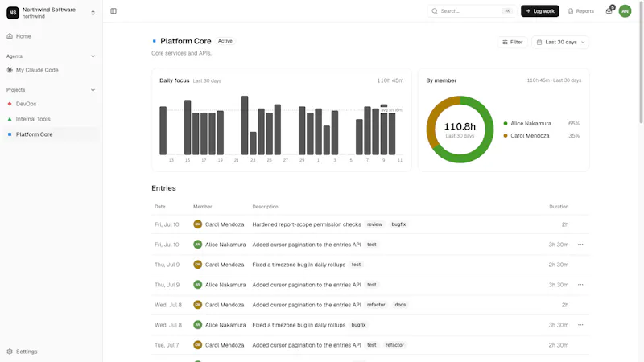Viewport: 644px width, 362px height.
Task: Click the Northwind Software NS logo
Action: [13, 13]
